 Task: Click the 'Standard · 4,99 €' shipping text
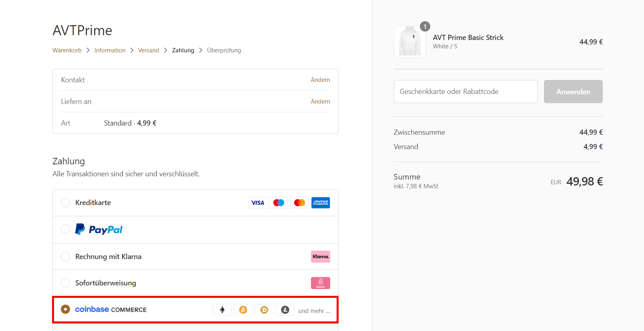click(130, 123)
